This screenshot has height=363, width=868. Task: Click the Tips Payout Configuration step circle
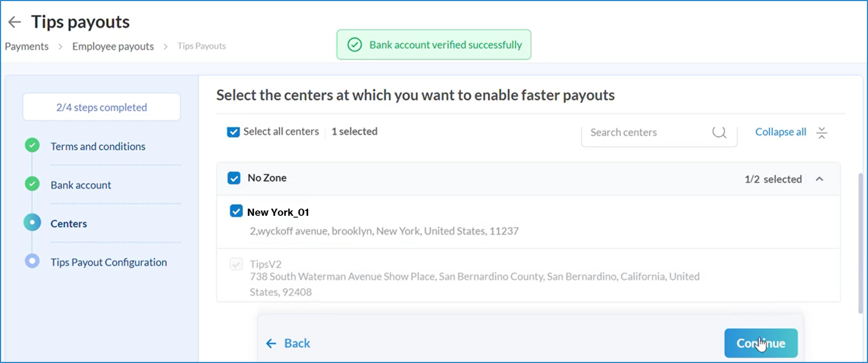click(x=32, y=261)
